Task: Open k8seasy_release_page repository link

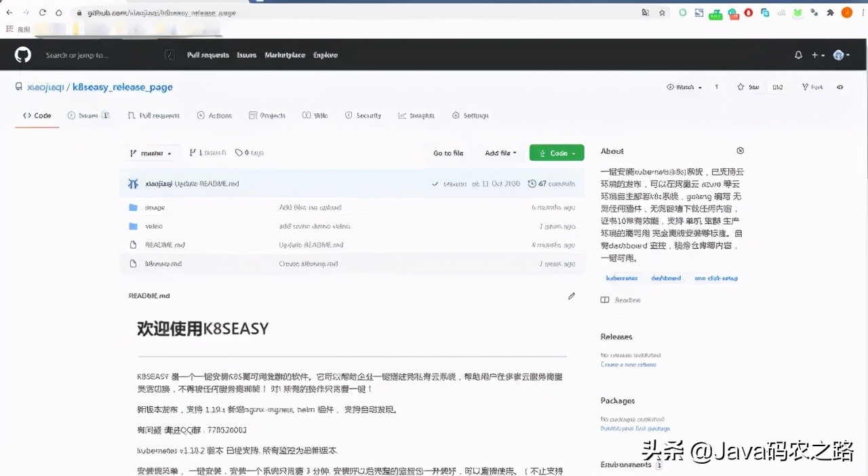Action: click(123, 87)
